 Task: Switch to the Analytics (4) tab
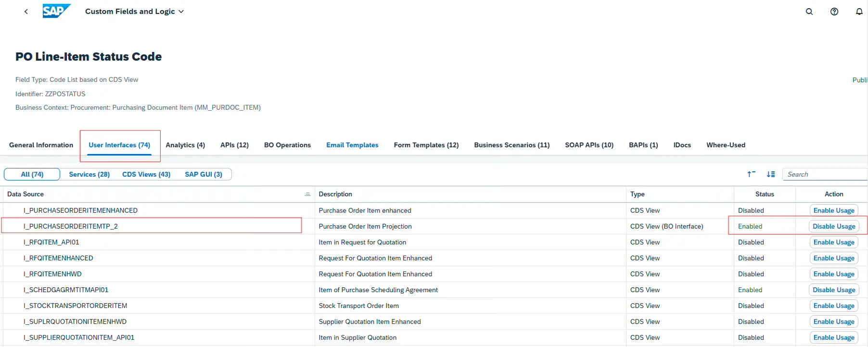click(185, 145)
